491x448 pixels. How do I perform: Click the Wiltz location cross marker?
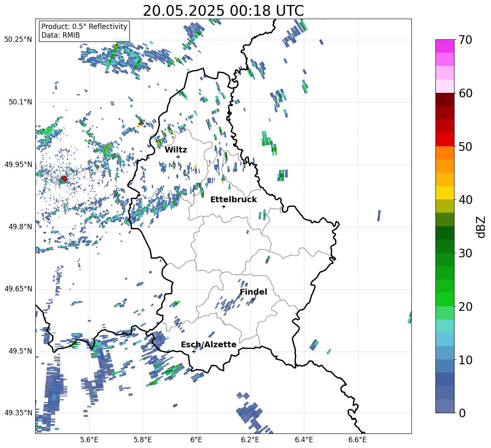coord(178,157)
